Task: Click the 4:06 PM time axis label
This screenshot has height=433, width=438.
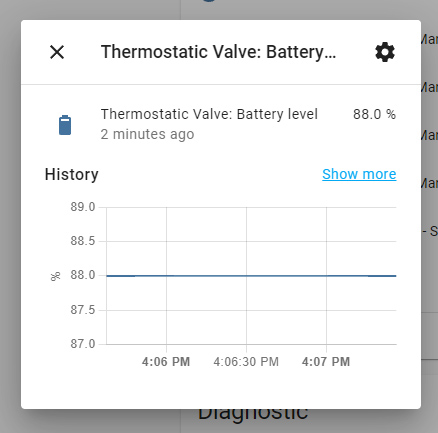Action: click(x=166, y=362)
